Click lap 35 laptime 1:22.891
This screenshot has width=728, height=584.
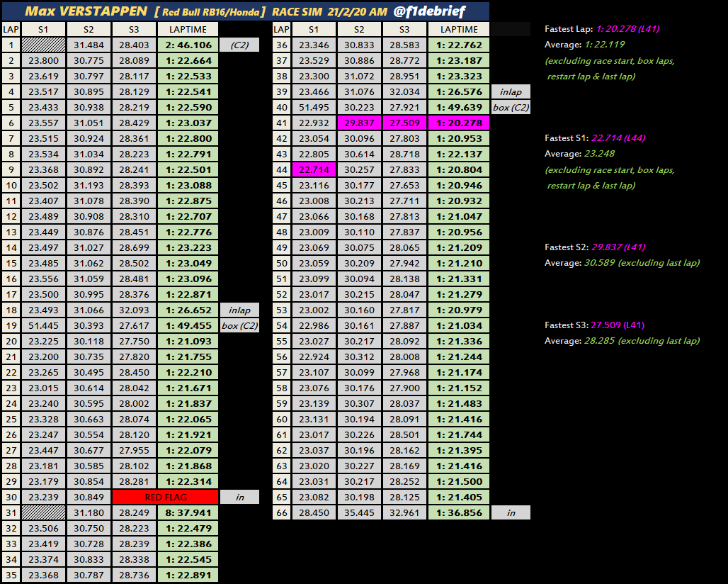[188, 575]
